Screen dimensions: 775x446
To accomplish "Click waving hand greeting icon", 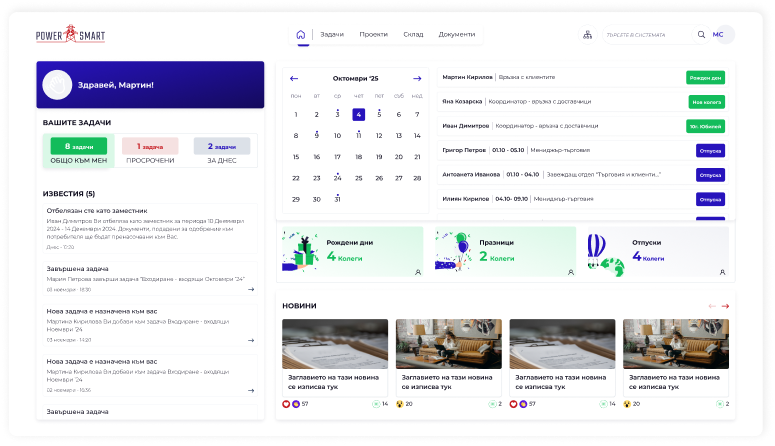I will point(57,85).
